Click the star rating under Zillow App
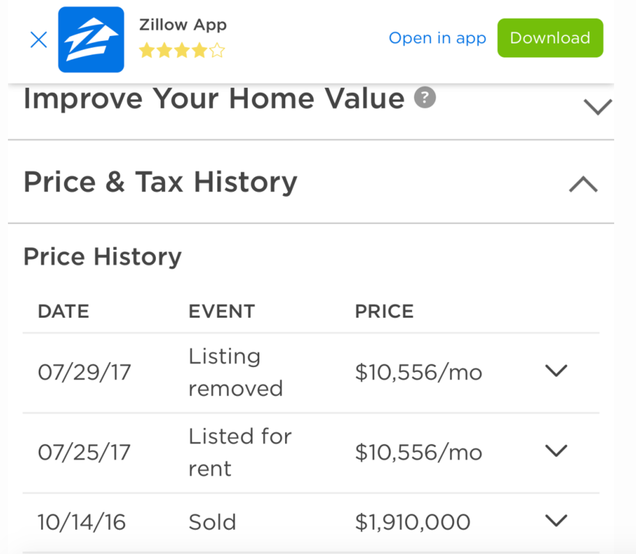636x554 pixels. point(182,51)
